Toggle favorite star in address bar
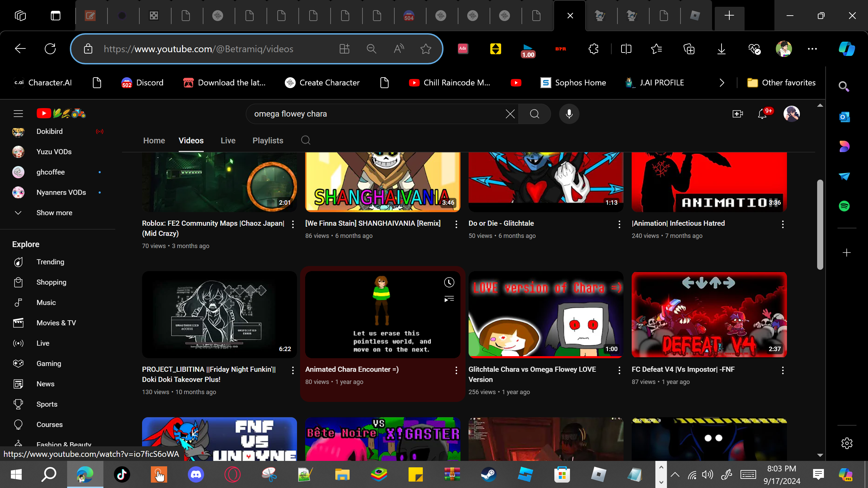The height and width of the screenshot is (488, 868). (x=426, y=49)
